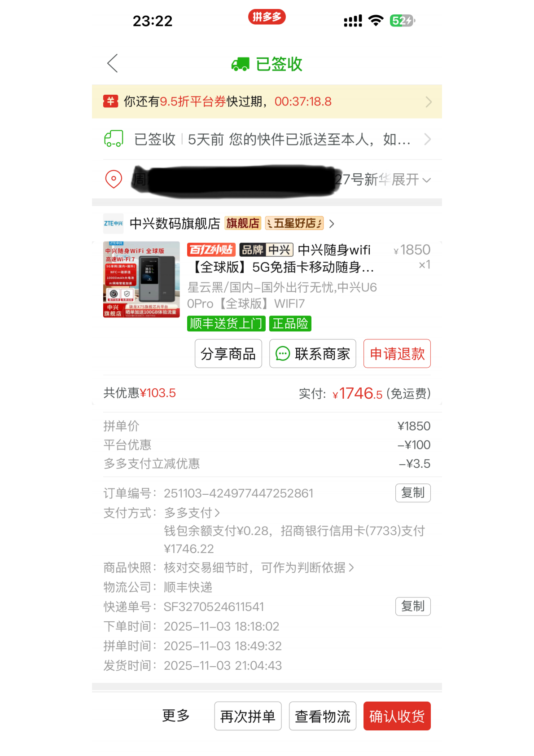534x756 pixels.
Task: Tap the green delivery truck icon by 已签收 title
Action: 241,64
